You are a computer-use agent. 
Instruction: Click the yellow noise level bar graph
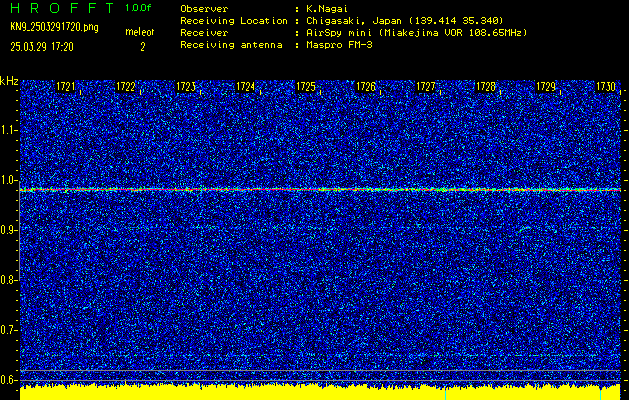tap(320, 392)
